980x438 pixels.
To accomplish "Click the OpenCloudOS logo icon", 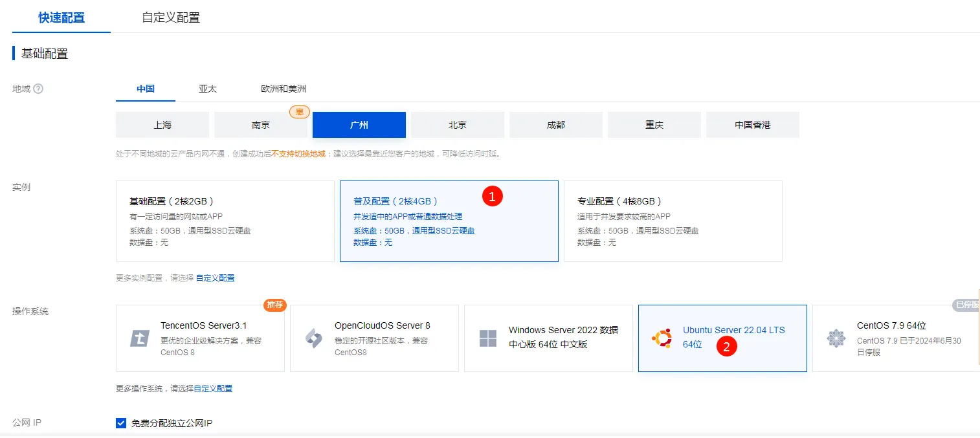I will coord(314,338).
